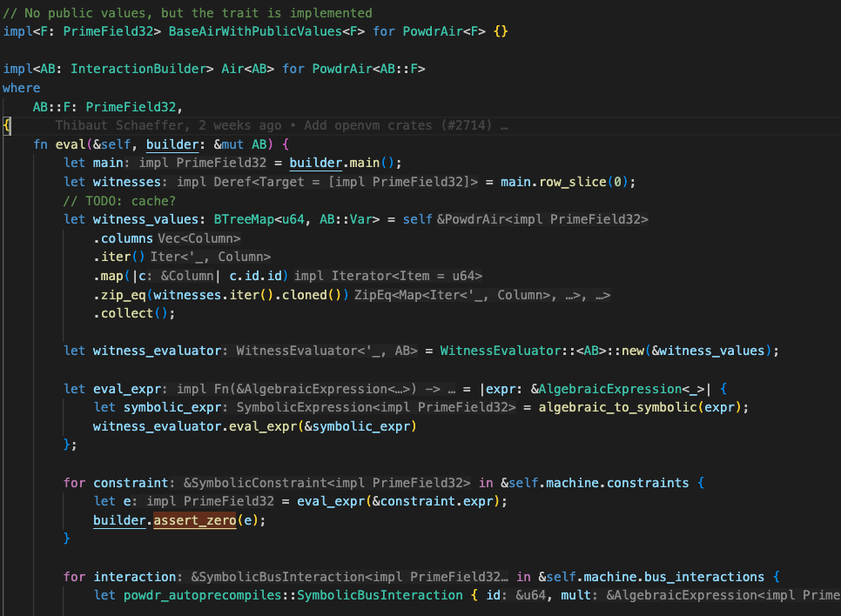Click the SymbolicBusInteraction struct pattern
Screen dimensions: 841x616
380,596
